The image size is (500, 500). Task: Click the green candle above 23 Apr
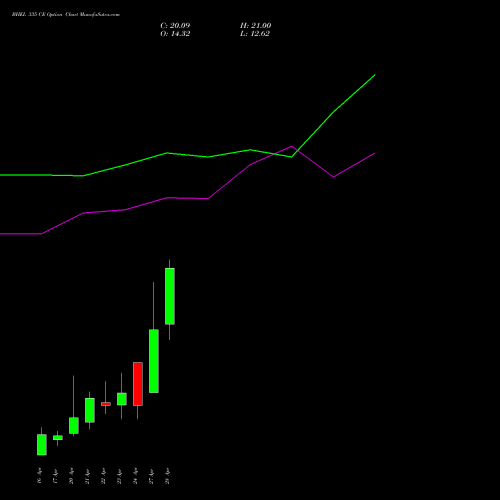pyautogui.click(x=122, y=399)
